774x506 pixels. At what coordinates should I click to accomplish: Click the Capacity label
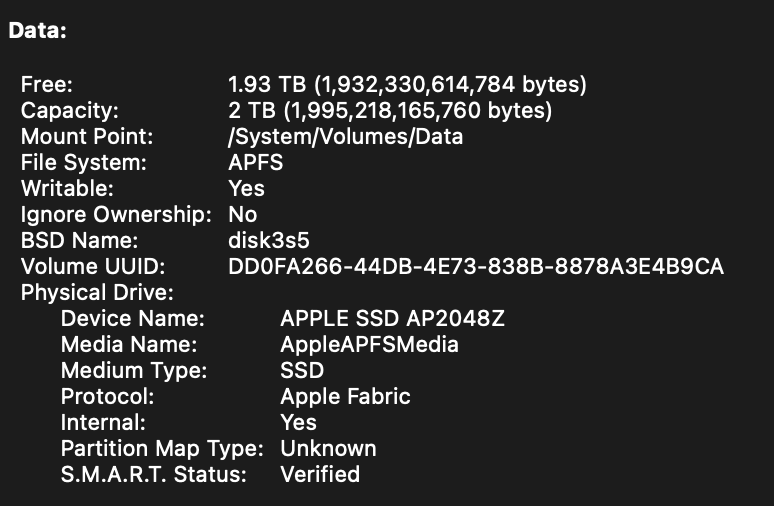(x=70, y=111)
